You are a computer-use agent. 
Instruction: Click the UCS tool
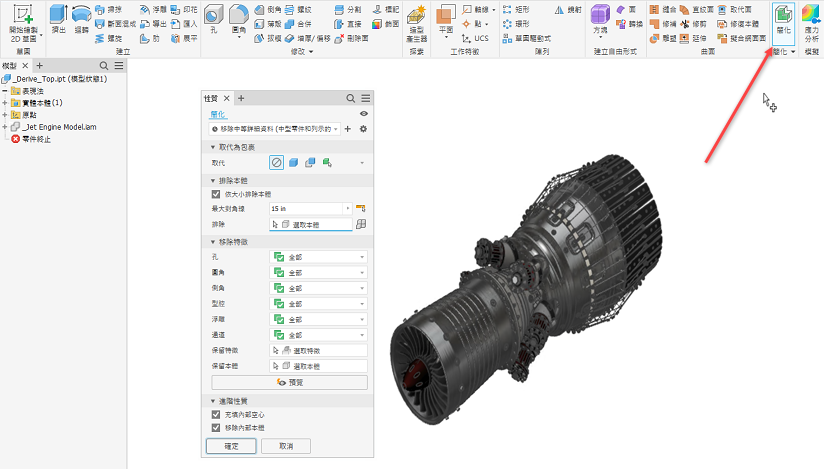(475, 38)
